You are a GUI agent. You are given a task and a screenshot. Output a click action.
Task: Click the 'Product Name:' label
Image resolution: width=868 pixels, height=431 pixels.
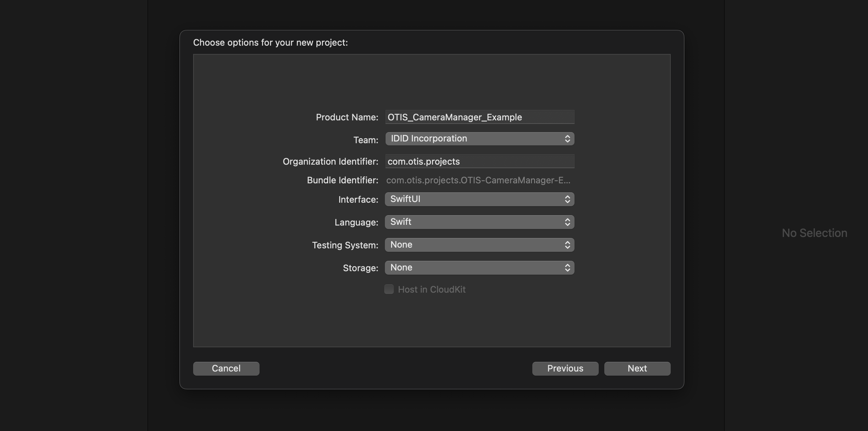(347, 118)
